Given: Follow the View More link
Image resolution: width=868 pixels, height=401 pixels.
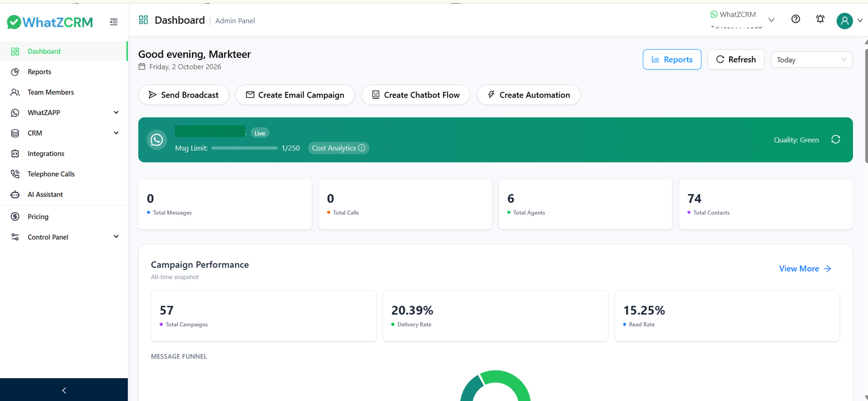Looking at the screenshot, I should [x=805, y=269].
